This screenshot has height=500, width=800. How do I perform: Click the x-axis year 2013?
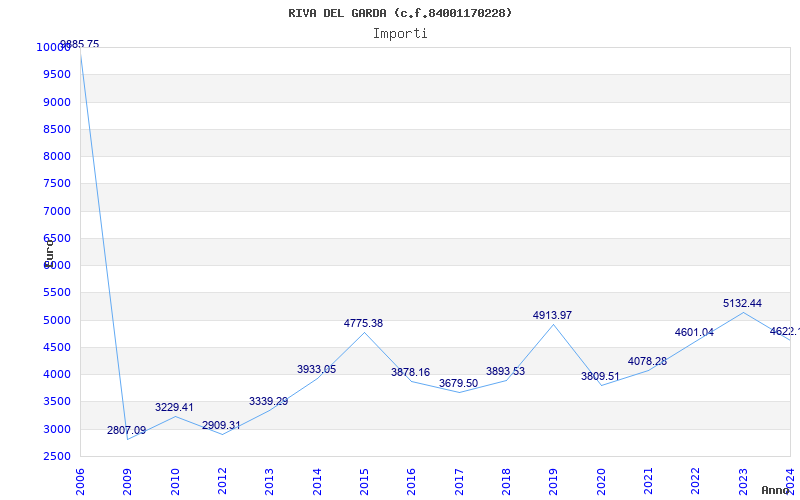(269, 482)
